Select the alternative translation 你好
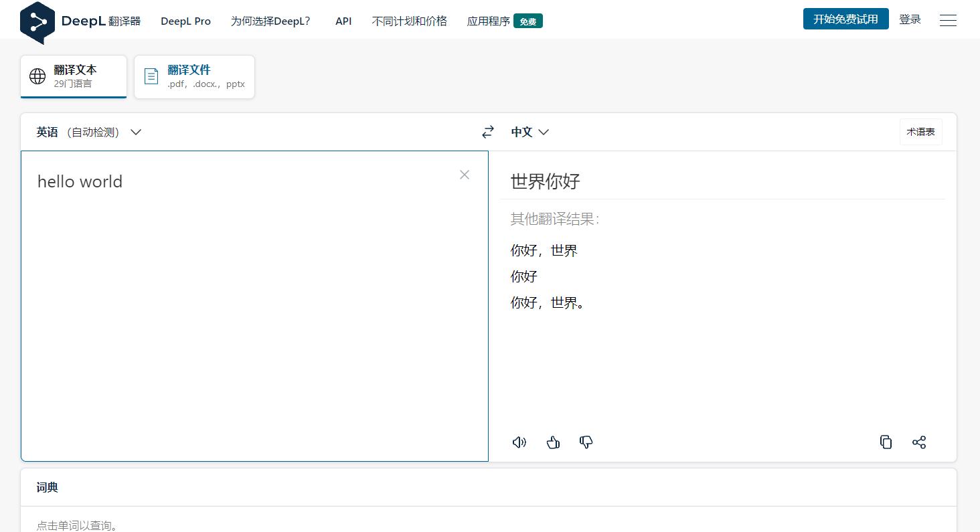 523,276
